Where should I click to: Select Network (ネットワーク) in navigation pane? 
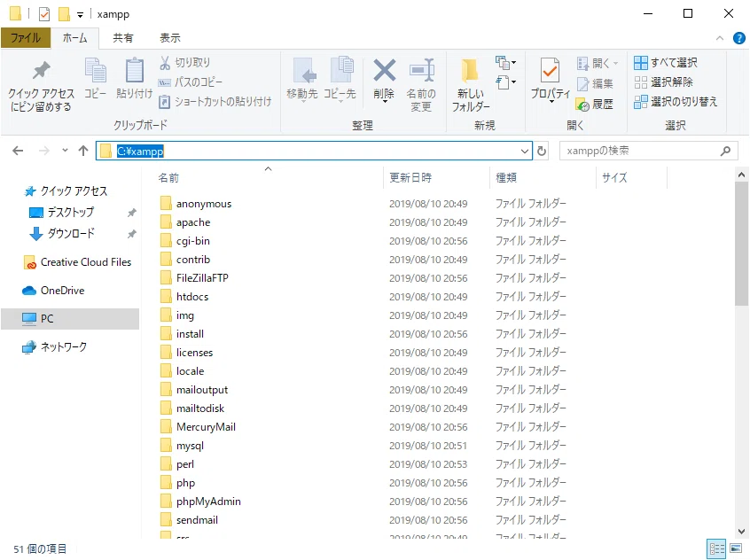click(55, 346)
